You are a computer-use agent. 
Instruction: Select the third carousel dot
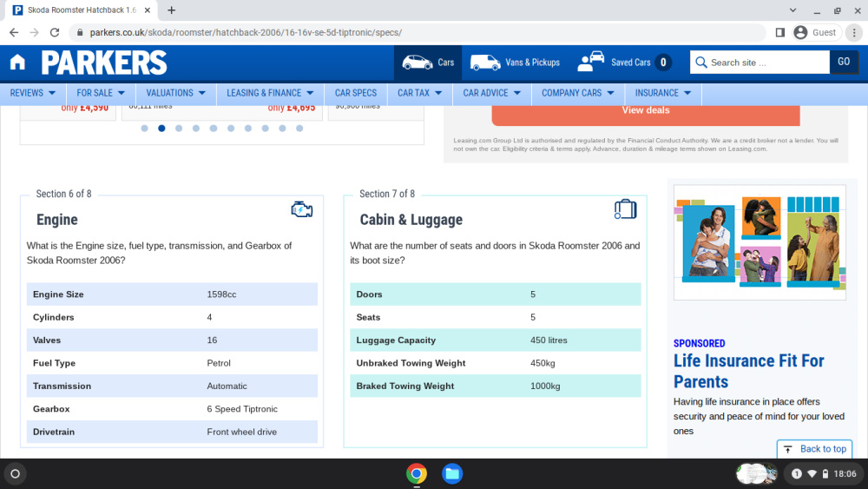[179, 129]
